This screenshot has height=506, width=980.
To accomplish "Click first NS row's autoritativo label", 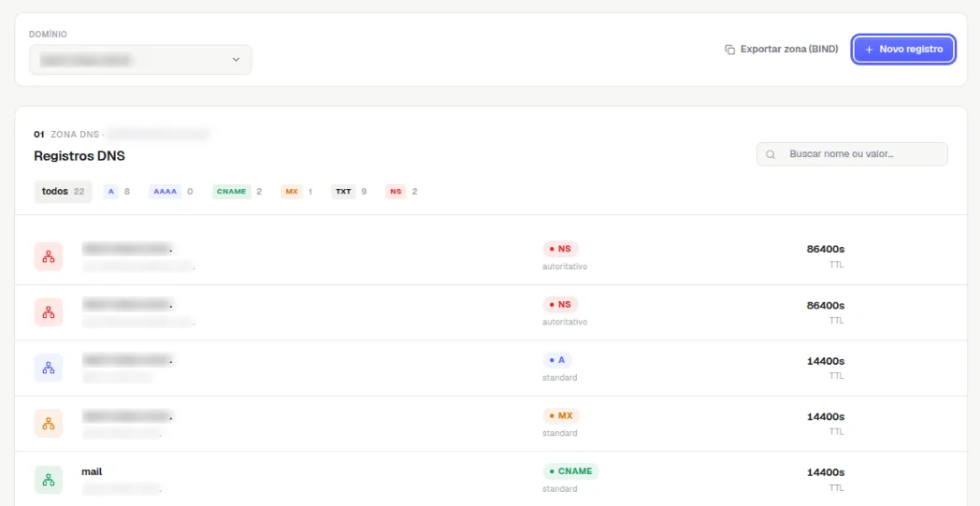I will point(565,267).
